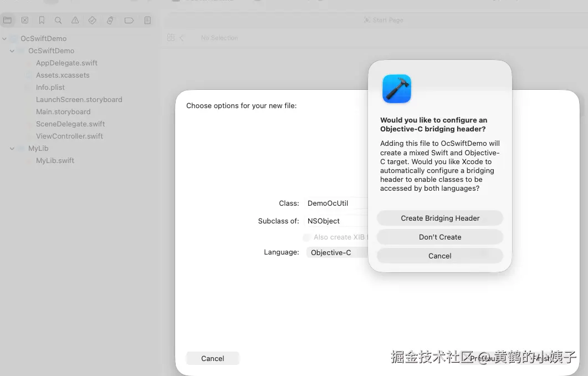Select Assets.xcassets in the navigator
The width and height of the screenshot is (588, 376).
pyautogui.click(x=63, y=75)
